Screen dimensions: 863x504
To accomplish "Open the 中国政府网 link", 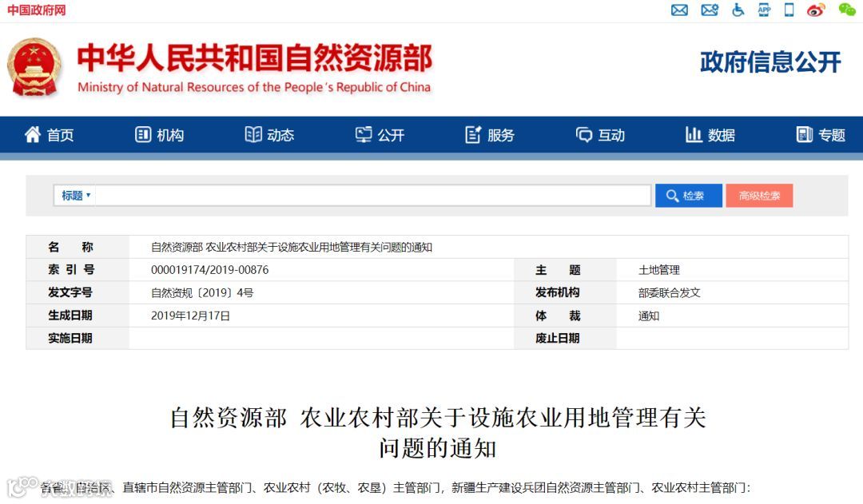I will pyautogui.click(x=36, y=10).
